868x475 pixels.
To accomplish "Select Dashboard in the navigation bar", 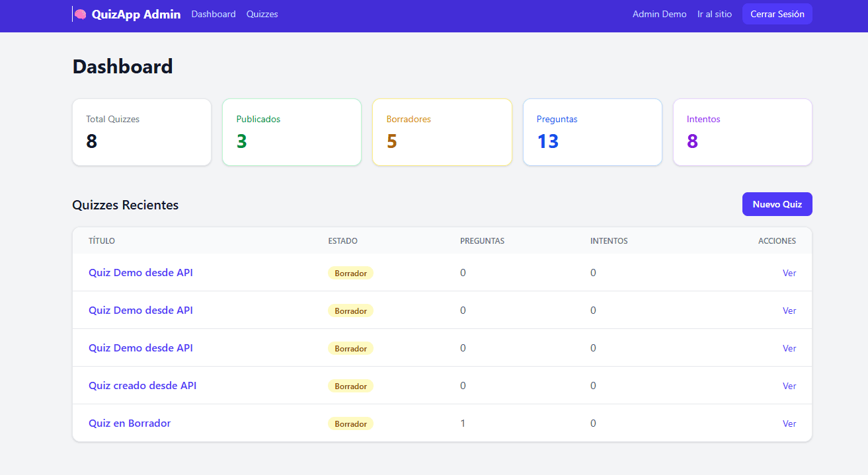I will click(213, 13).
